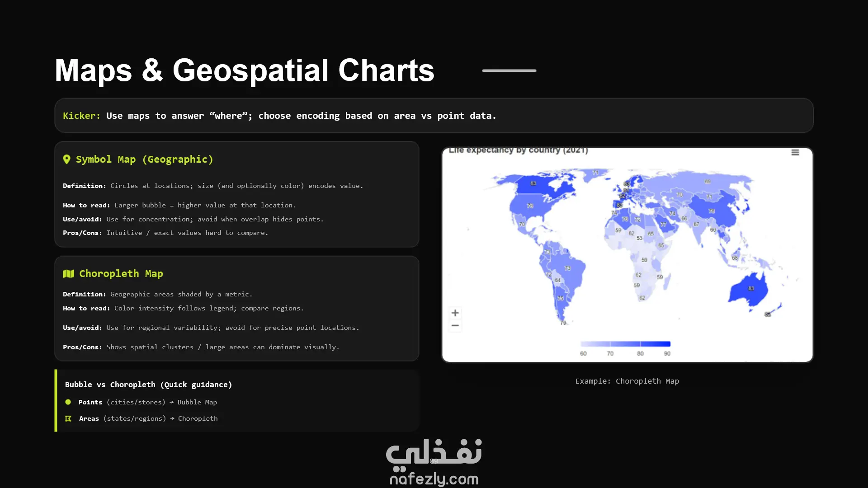
Task: Click the Example: Choropleth Map caption
Action: (627, 381)
